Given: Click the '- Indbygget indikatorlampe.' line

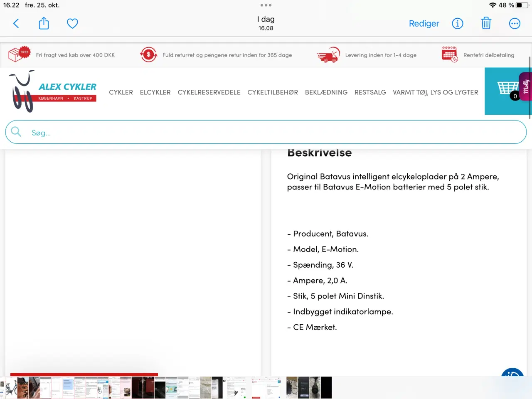Looking at the screenshot, I should point(340,312).
